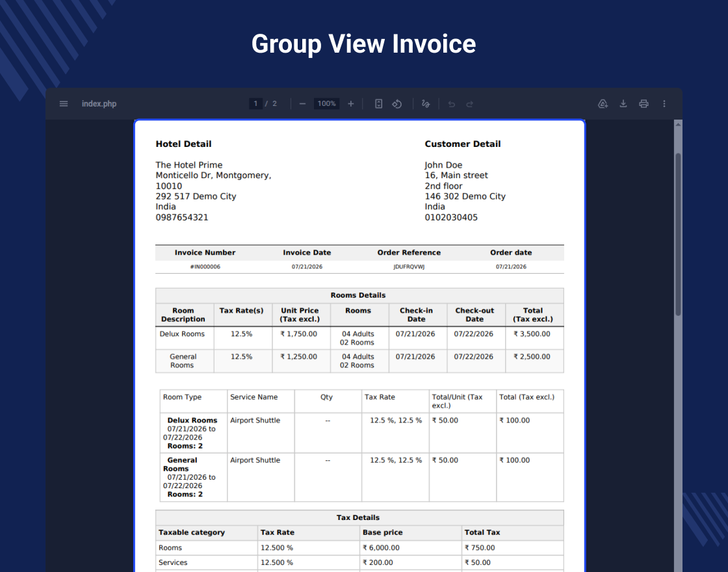Click the scrollbar up arrow

[678, 124]
